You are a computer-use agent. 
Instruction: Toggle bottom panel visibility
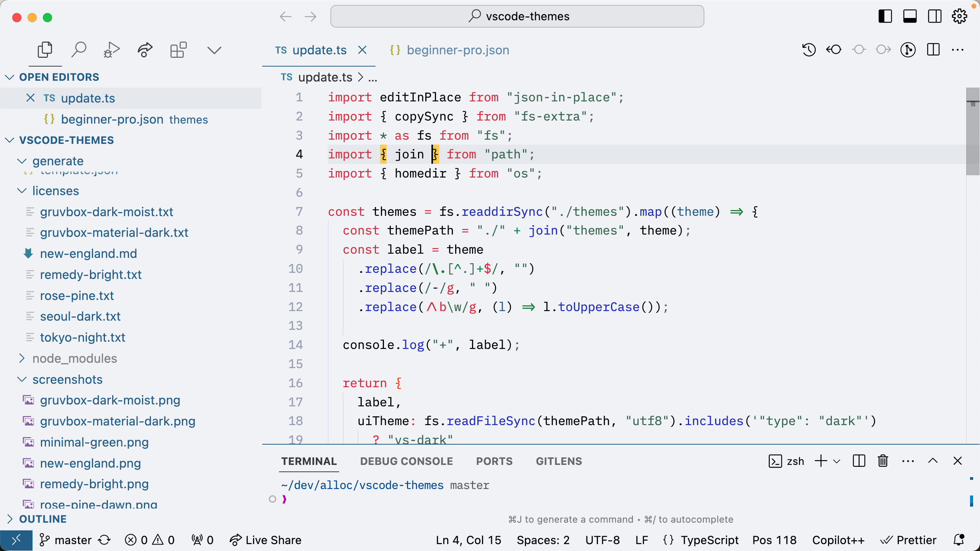(910, 16)
